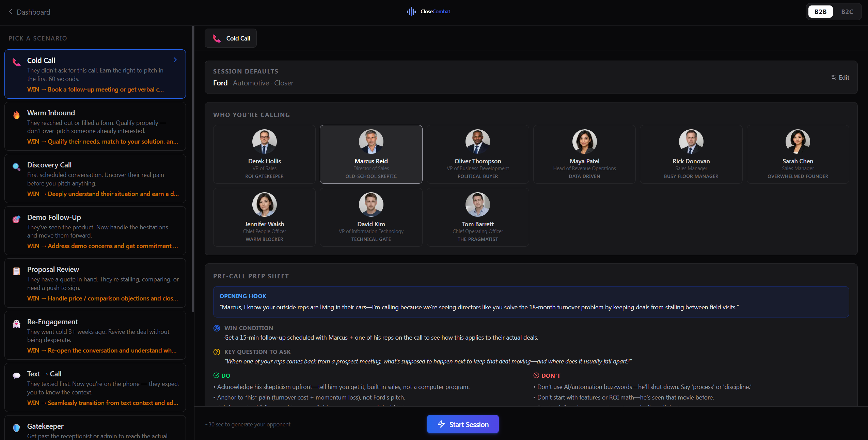Click the Win Condition description text
Image resolution: width=868 pixels, height=440 pixels.
381,338
